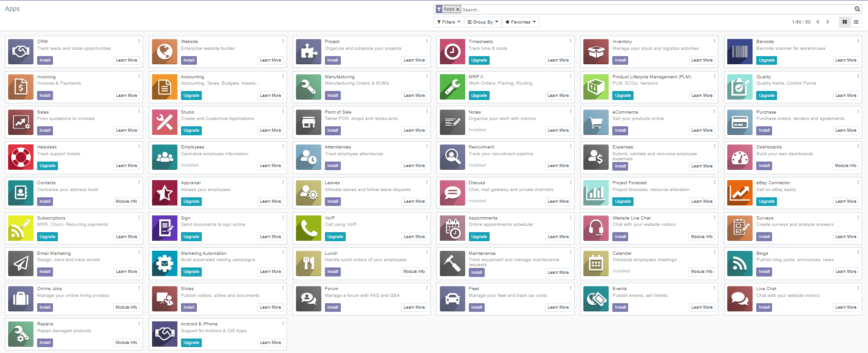Open the eCommerce shopping cart icon

pyautogui.click(x=596, y=122)
